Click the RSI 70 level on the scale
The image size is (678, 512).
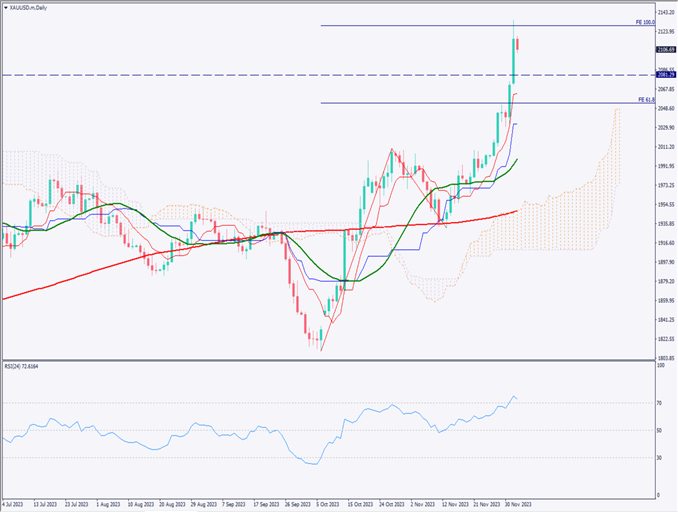pos(660,403)
